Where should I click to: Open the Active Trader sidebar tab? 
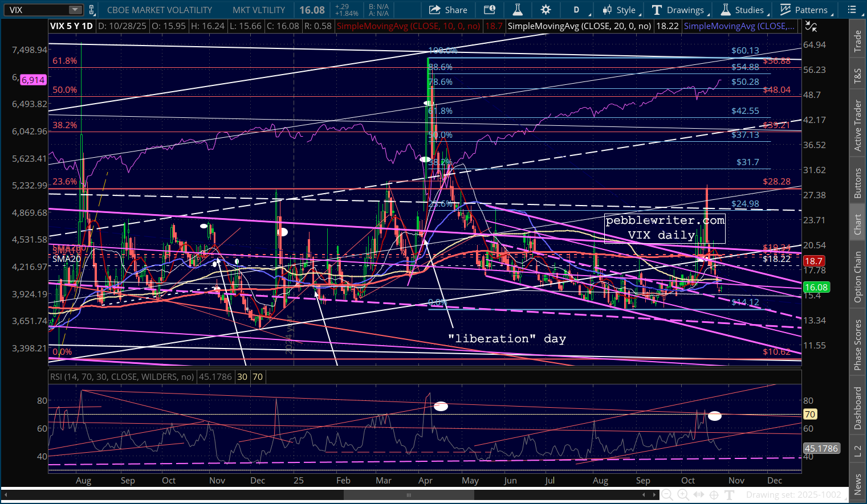(858, 126)
